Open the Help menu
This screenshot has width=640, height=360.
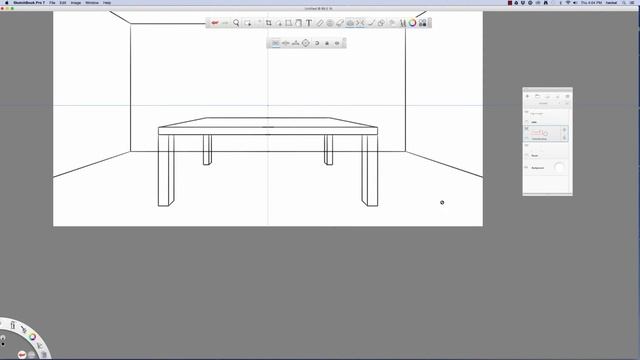point(107,2)
